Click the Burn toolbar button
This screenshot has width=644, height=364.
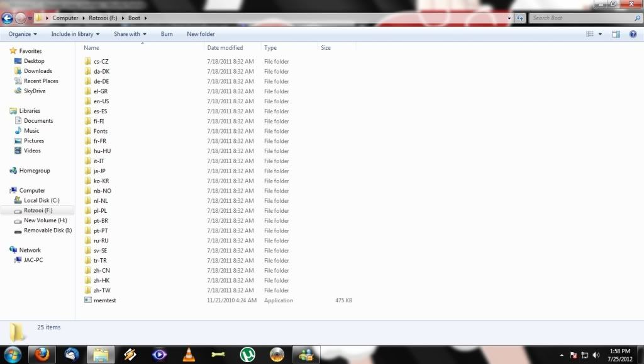tap(167, 34)
